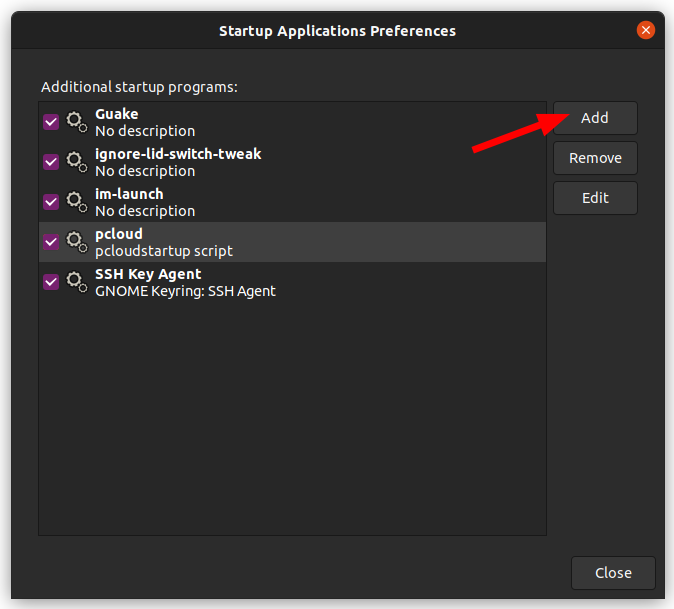Click the gear icon beside Guake
Image resolution: width=674 pixels, height=609 pixels.
[x=77, y=122]
